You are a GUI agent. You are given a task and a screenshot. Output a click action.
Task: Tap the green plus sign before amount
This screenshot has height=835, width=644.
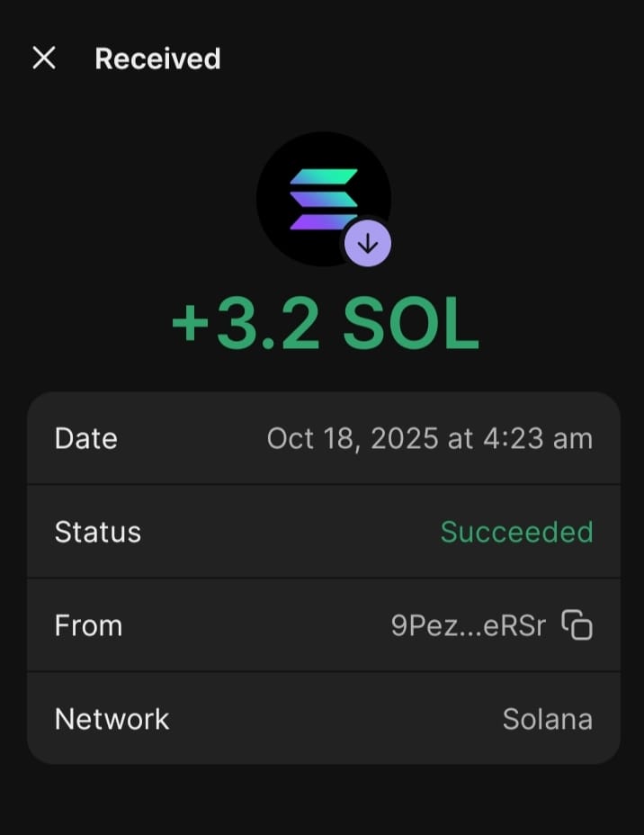tap(191, 323)
